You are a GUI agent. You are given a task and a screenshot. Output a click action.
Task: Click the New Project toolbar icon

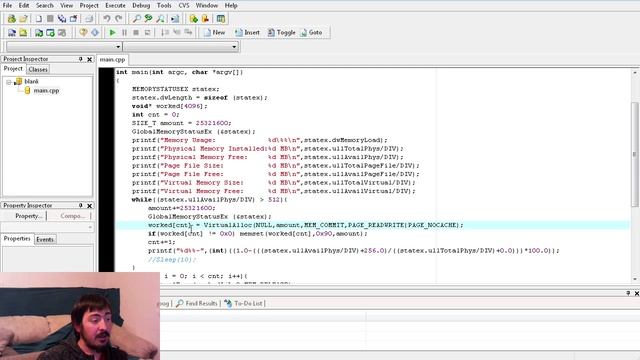coord(11,19)
